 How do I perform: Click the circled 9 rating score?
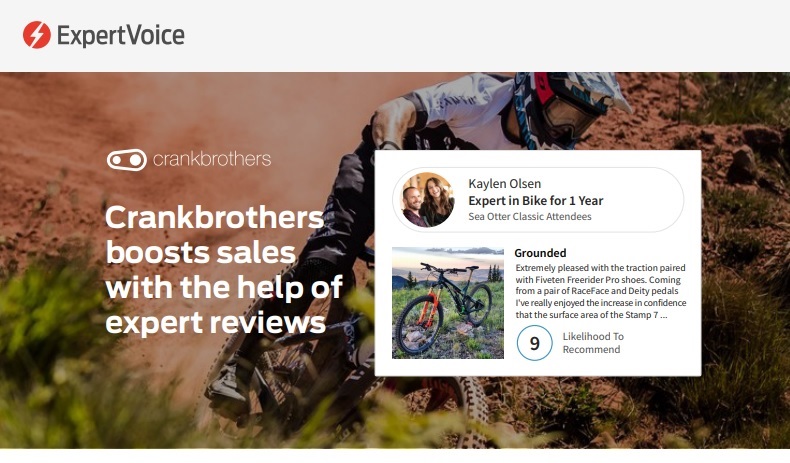535,343
